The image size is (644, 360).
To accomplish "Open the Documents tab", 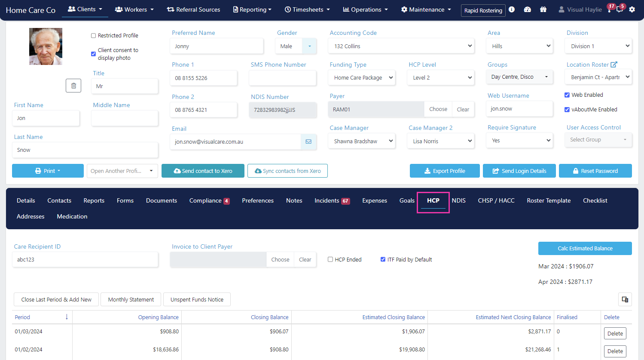I will point(162,200).
